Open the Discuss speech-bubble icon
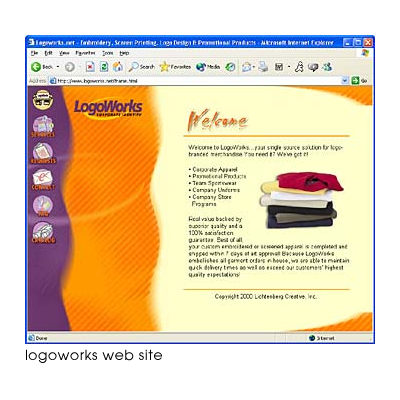This screenshot has width=400, height=400. pyautogui.click(x=313, y=67)
